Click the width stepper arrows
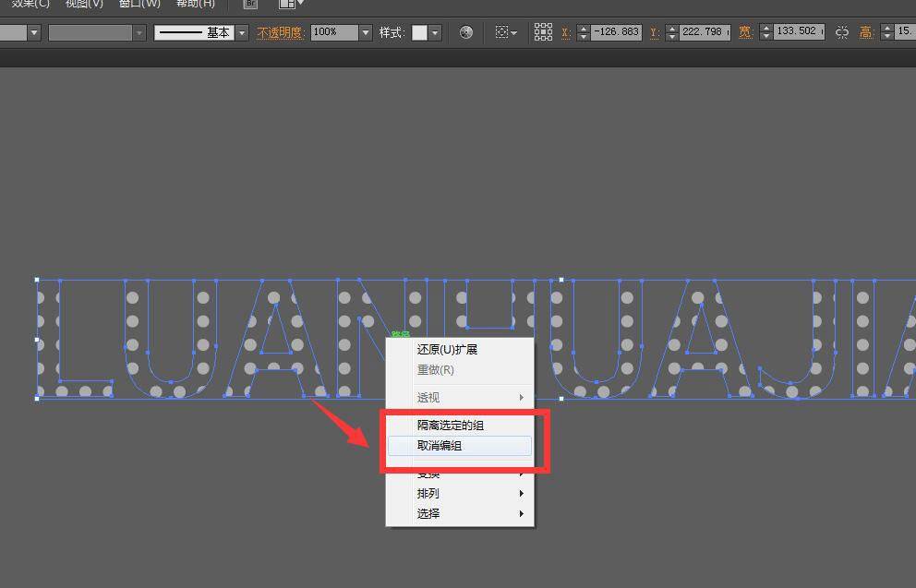 pos(765,32)
